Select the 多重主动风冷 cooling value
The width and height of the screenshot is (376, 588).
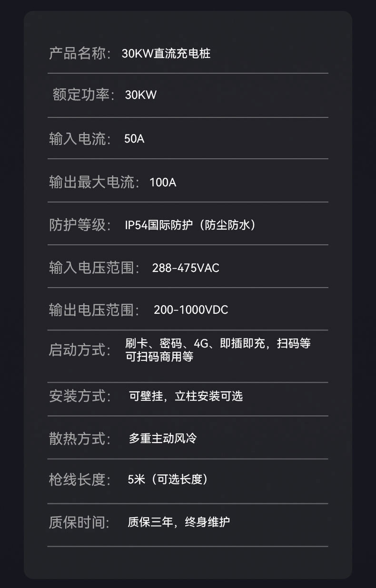coord(162,438)
